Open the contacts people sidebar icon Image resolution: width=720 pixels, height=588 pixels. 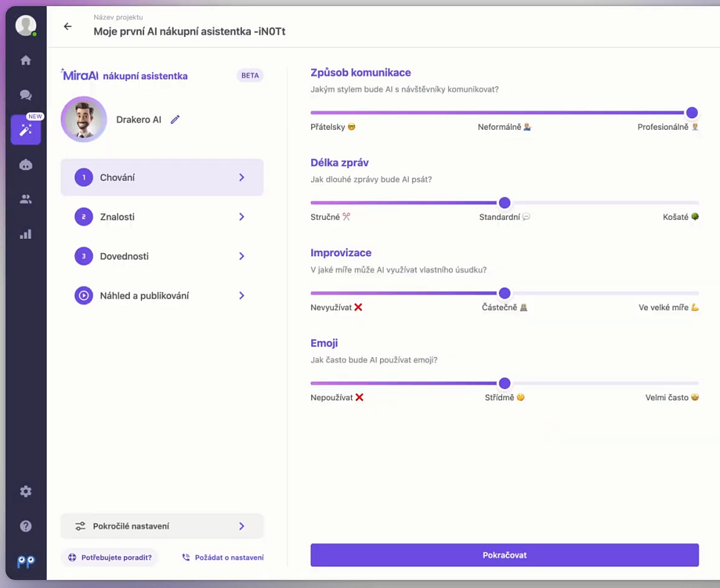point(26,199)
